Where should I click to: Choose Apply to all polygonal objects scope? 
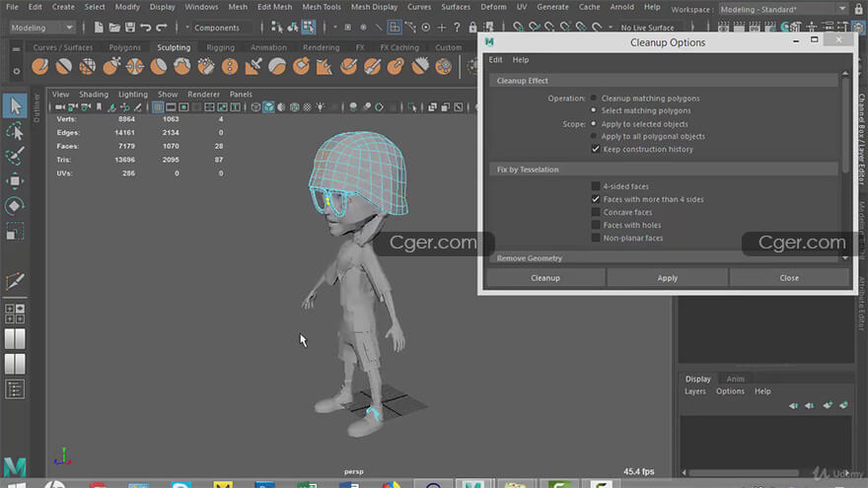[594, 136]
